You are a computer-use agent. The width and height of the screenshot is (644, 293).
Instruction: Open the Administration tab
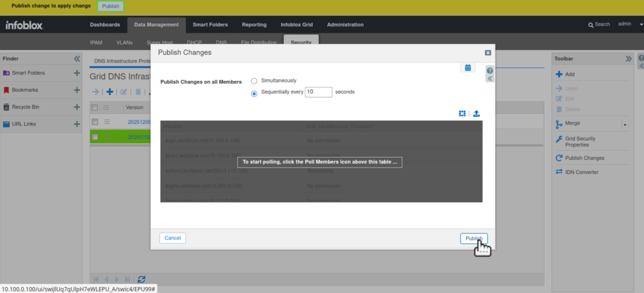[x=345, y=25]
